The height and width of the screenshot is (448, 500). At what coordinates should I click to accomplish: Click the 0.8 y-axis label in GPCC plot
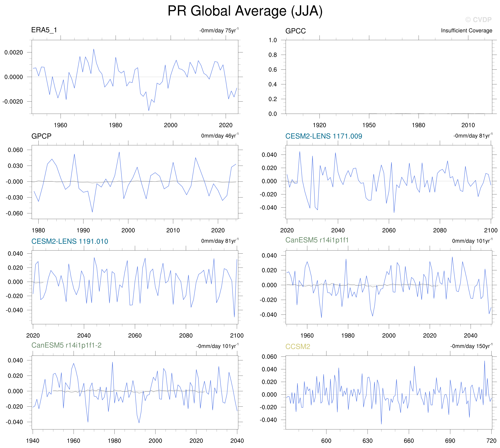pyautogui.click(x=273, y=55)
